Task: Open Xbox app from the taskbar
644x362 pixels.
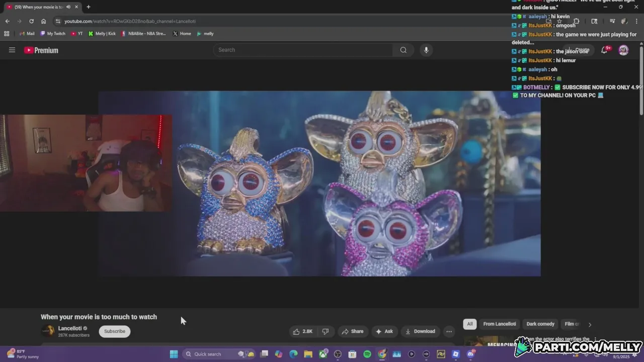Action: tap(323, 354)
